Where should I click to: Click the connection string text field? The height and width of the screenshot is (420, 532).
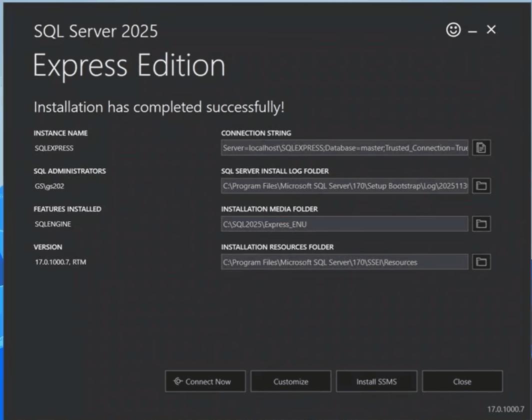pos(344,148)
